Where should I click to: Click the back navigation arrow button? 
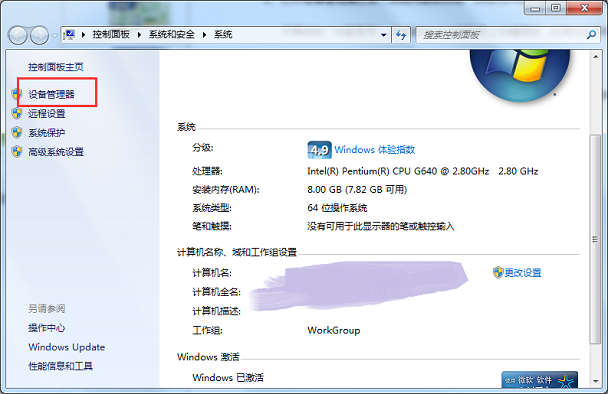point(17,36)
